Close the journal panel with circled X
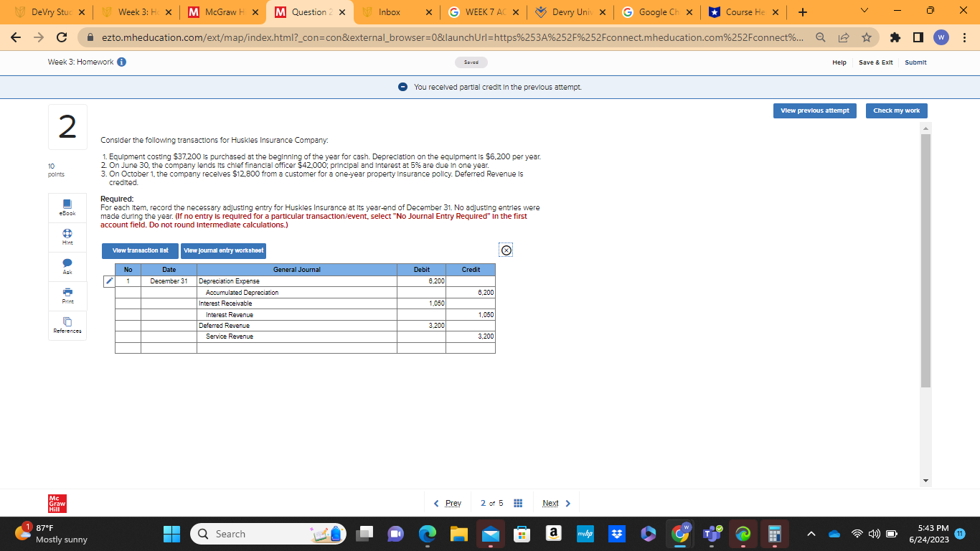The image size is (980, 551). coord(506,250)
